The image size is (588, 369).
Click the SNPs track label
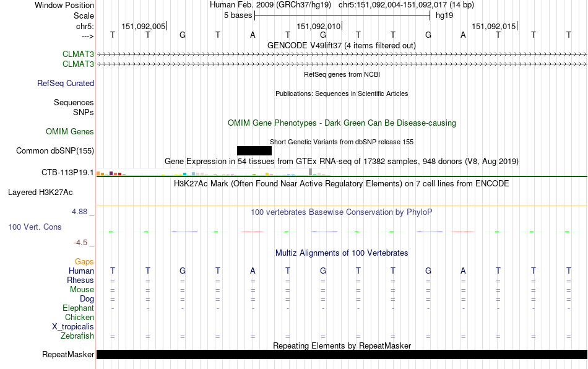84,112
